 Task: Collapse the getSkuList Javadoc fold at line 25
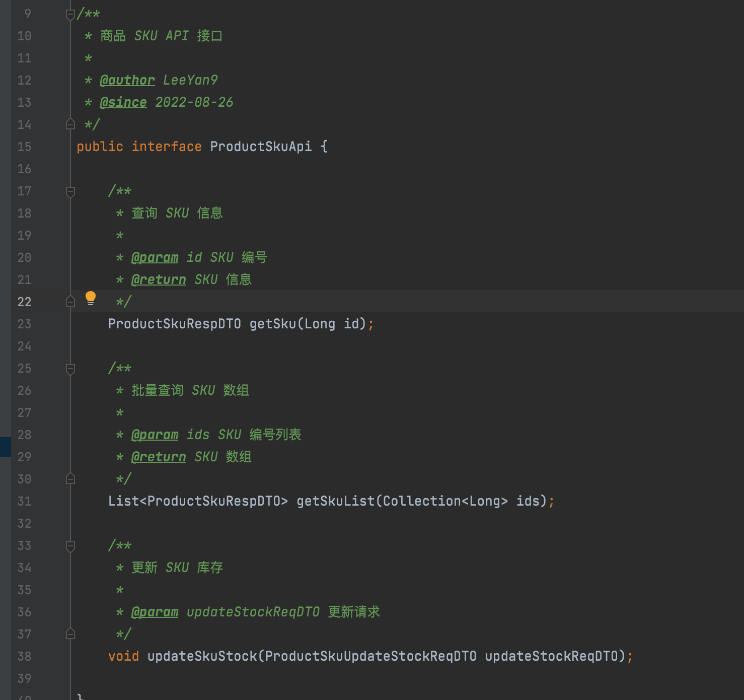(70, 369)
